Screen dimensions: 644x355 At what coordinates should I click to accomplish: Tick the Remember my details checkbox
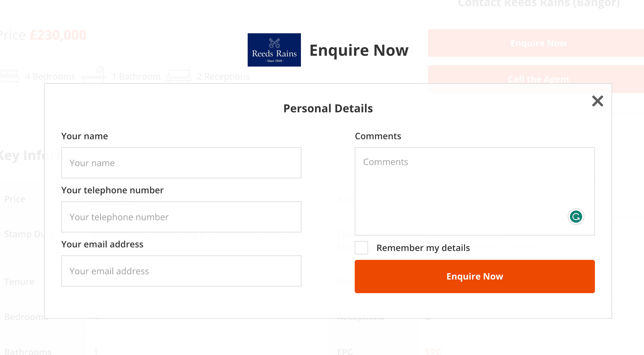tap(361, 248)
